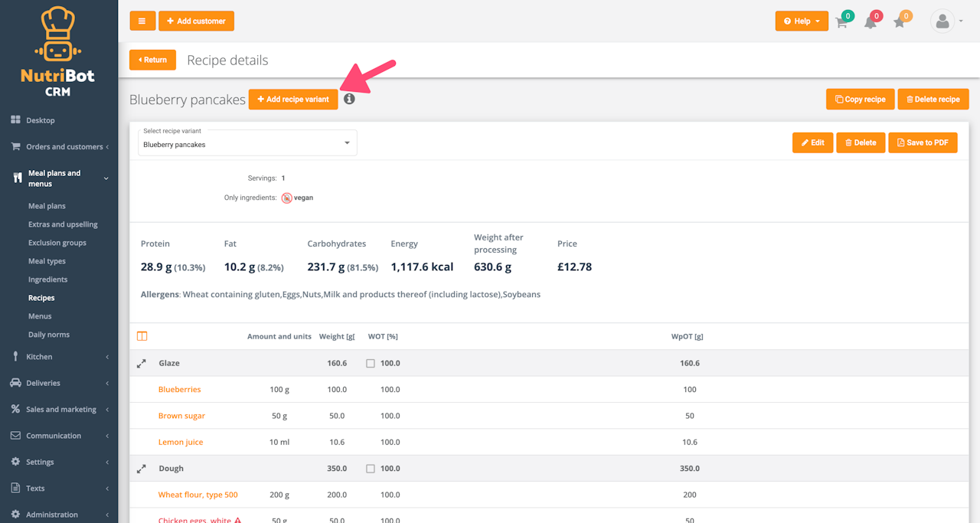Toggle the hamburger menu button
Viewport: 980px width, 523px height.
coord(142,21)
